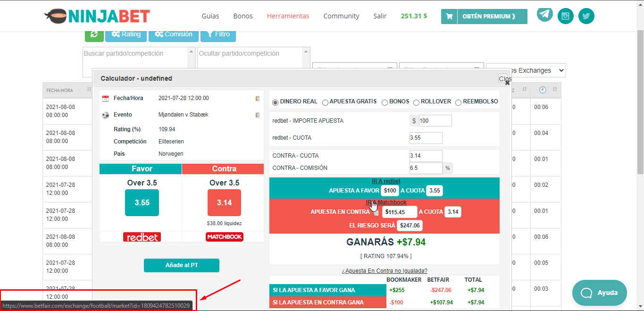Viewport: 644px width, 311px height.
Task: Open the Telegram channel icon
Action: (x=545, y=14)
